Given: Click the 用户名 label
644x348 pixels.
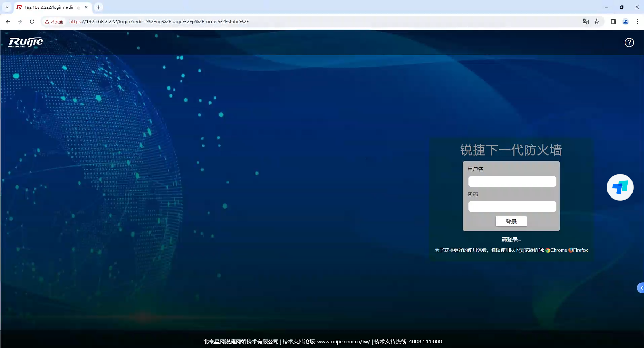Looking at the screenshot, I should point(475,169).
